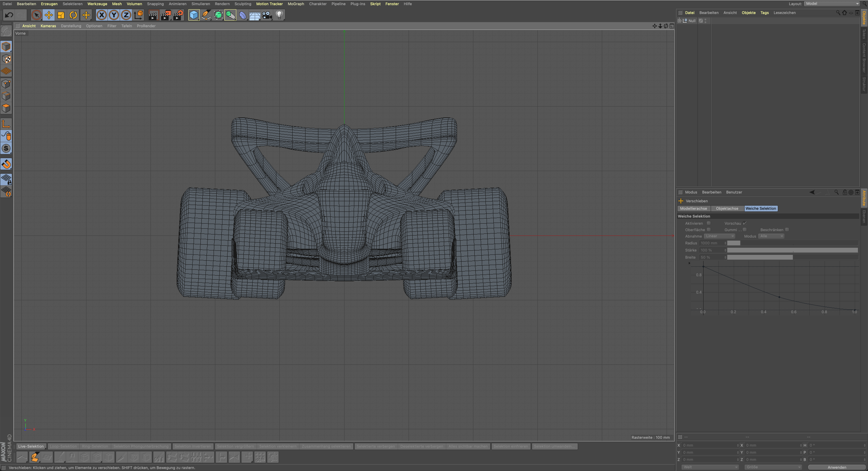
Task: Open the Layout Model dropdown
Action: coord(832,4)
